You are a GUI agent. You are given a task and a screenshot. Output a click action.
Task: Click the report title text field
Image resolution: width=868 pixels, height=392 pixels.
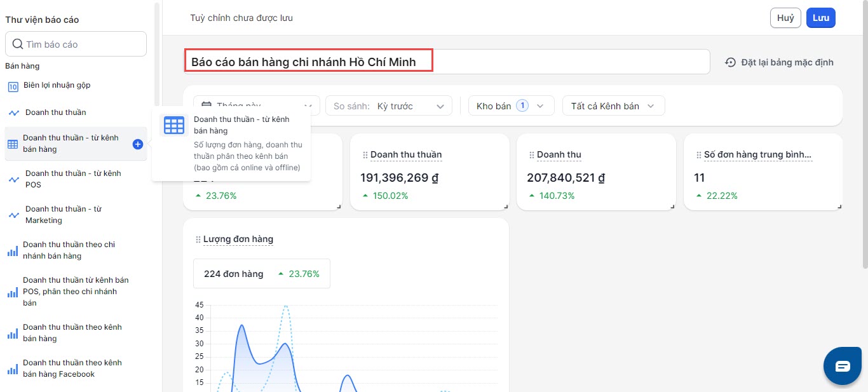445,62
